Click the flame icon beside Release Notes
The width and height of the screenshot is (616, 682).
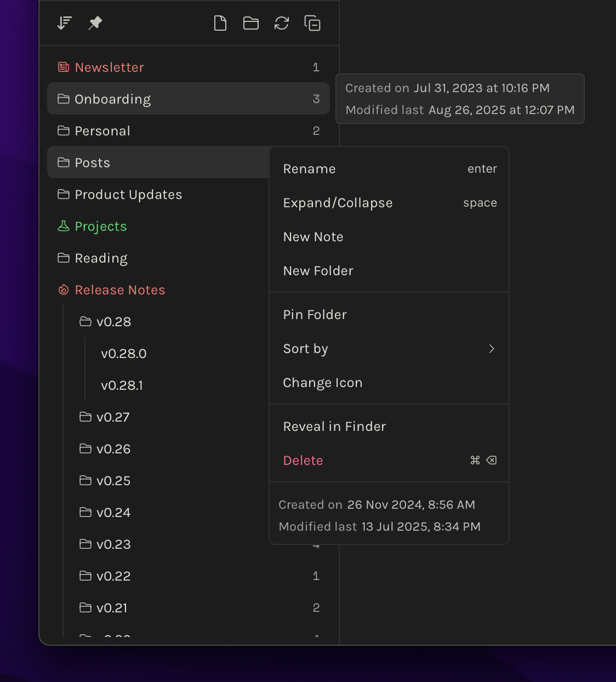[x=63, y=289]
